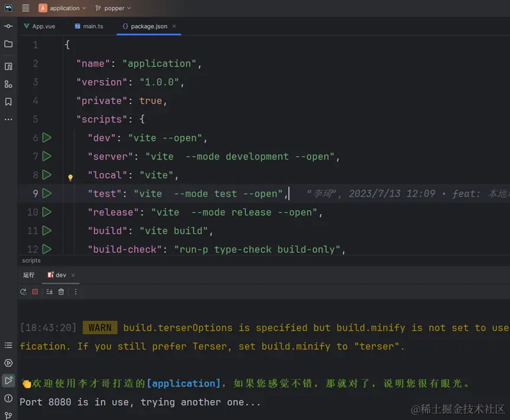Screen dimensions: 510x420
Task: Run the dev script gutter arrow
Action: pyautogui.click(x=47, y=137)
